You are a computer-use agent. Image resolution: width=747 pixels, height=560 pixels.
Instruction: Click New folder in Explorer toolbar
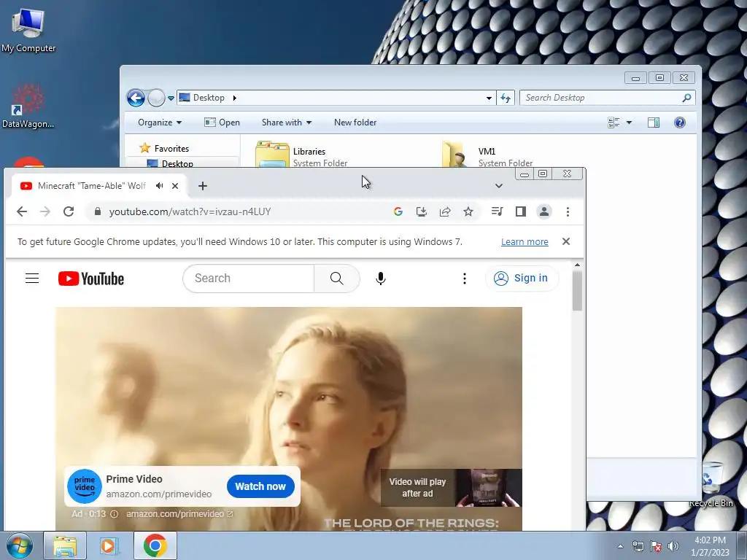pyautogui.click(x=355, y=122)
